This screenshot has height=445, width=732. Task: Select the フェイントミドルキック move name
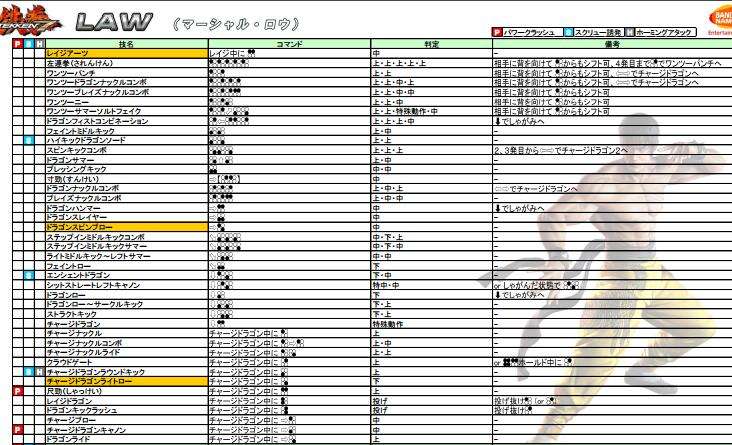click(x=80, y=131)
